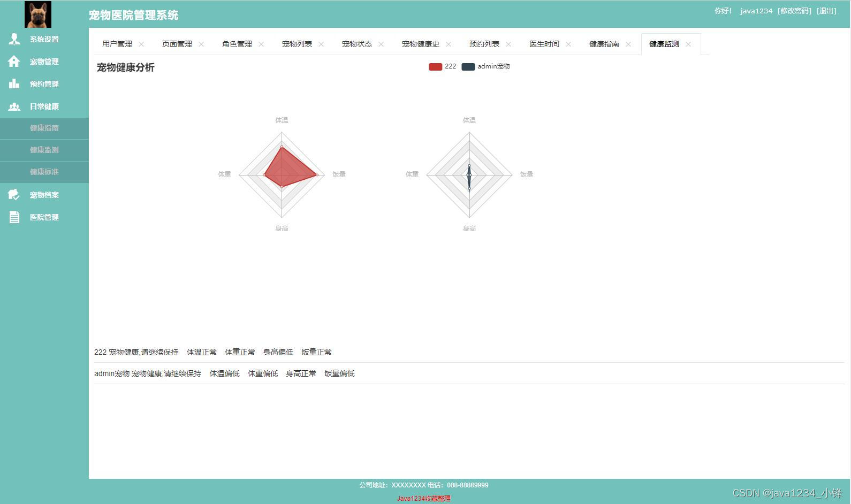
Task: Expand the 系统设置 sidebar menu
Action: tap(44, 39)
